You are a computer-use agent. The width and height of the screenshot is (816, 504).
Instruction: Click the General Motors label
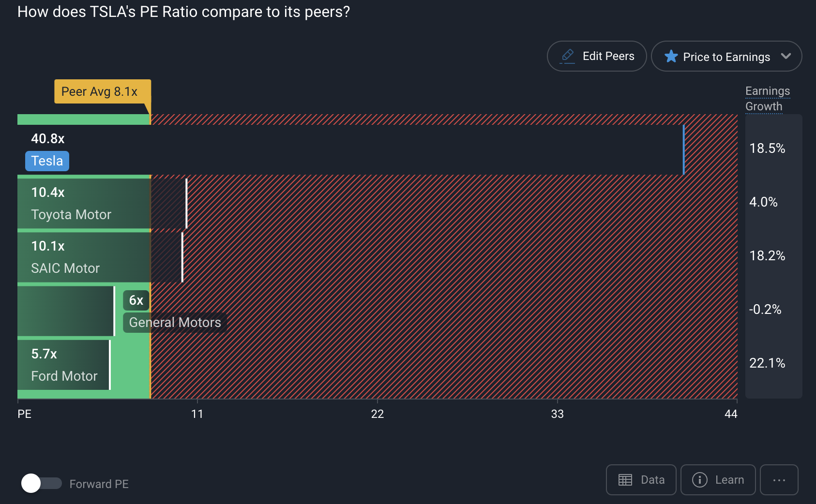click(x=175, y=323)
